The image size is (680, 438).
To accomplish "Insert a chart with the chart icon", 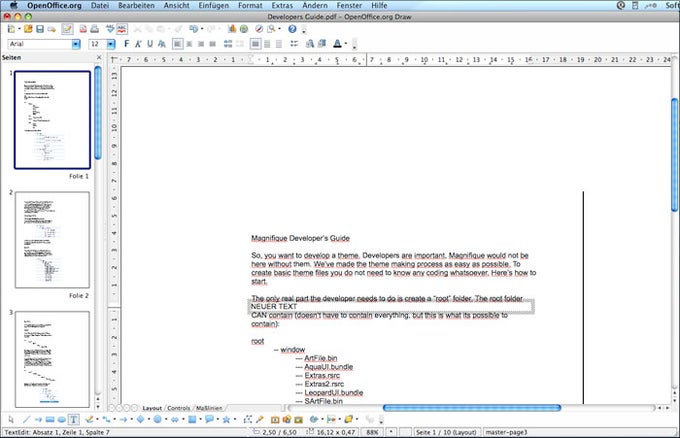I will (232, 29).
